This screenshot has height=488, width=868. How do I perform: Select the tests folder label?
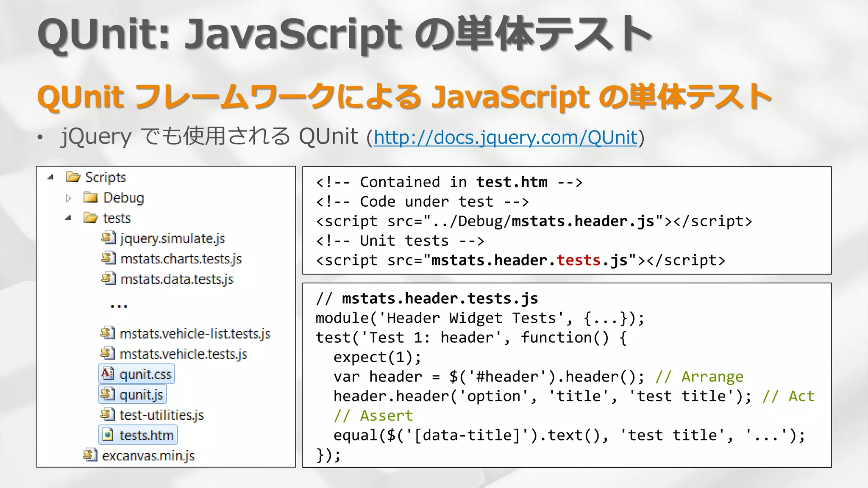[117, 218]
